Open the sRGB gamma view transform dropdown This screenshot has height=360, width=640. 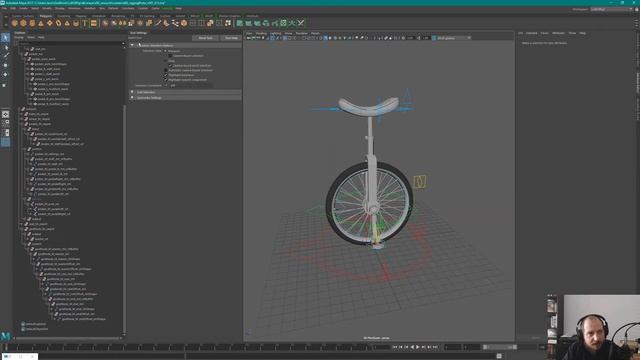pyautogui.click(x=454, y=38)
